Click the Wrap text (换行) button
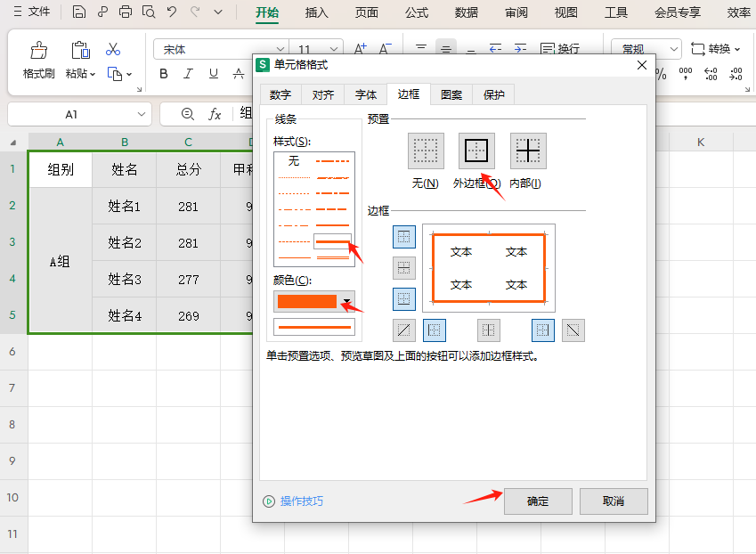 click(560, 49)
